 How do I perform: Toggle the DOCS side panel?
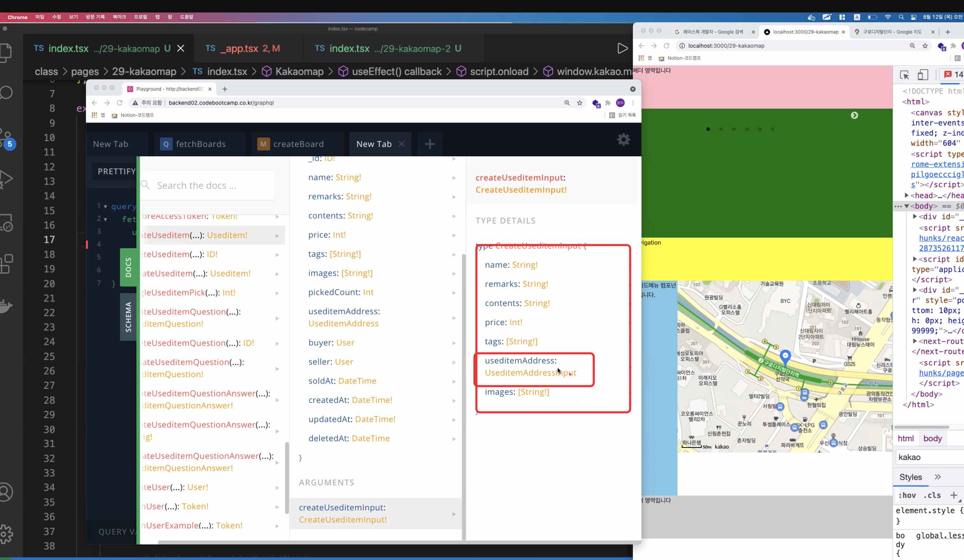click(128, 267)
